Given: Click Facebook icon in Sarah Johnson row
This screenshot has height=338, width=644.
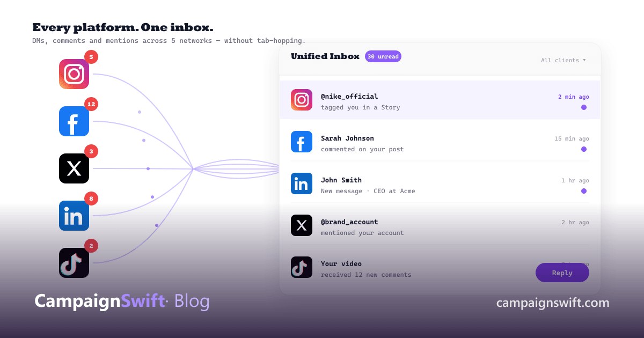Looking at the screenshot, I should pyautogui.click(x=302, y=142).
